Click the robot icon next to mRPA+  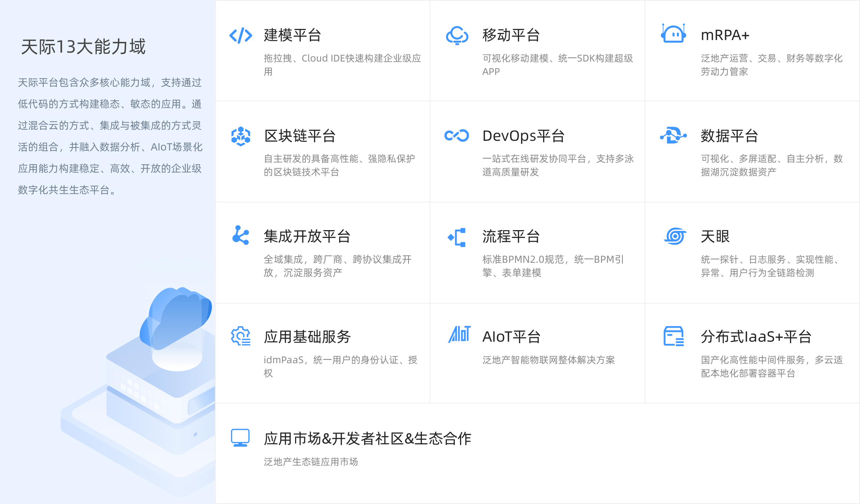click(x=673, y=33)
